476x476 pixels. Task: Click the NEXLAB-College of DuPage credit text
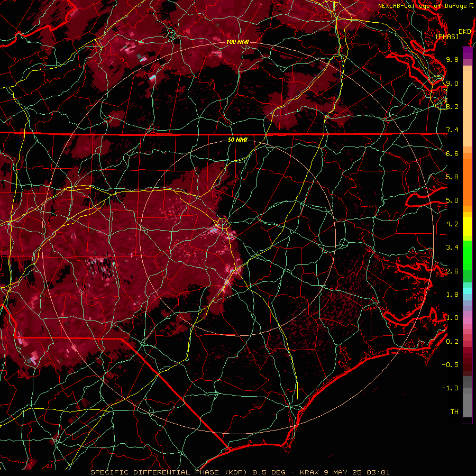coord(426,6)
